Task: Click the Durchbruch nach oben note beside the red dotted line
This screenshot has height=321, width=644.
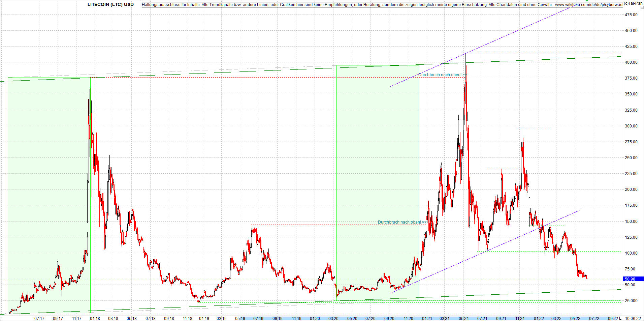Action: click(x=402, y=222)
